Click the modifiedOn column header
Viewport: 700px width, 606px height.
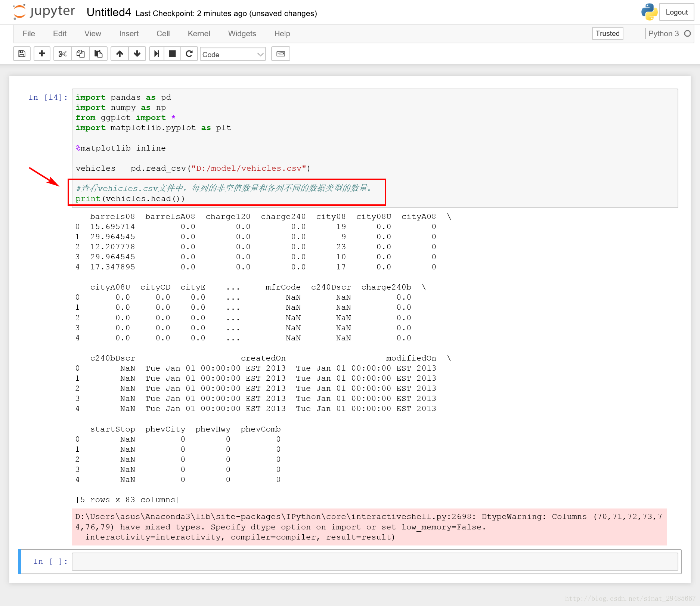pyautogui.click(x=411, y=358)
